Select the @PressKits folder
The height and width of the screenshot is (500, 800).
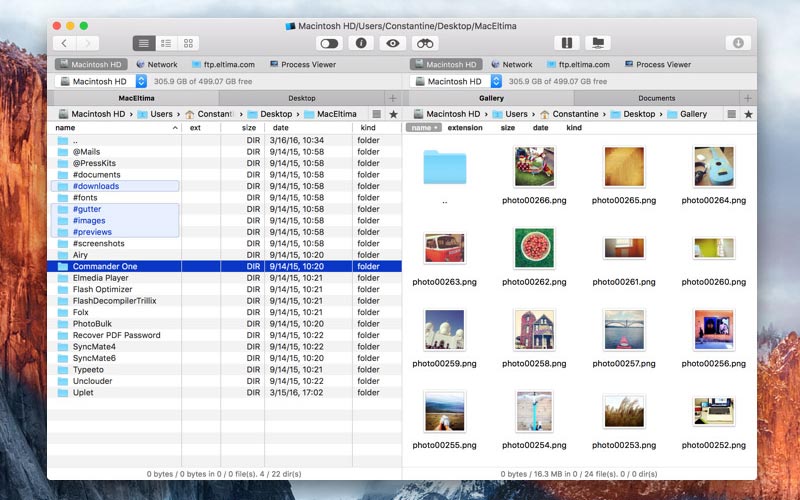pos(94,163)
